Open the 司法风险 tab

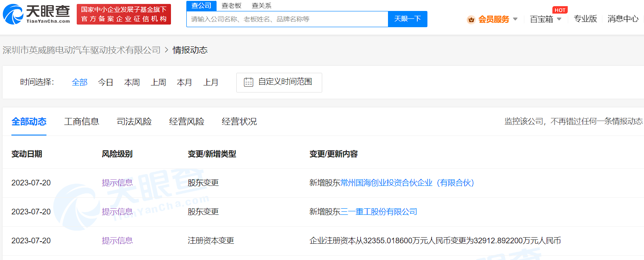(x=134, y=121)
